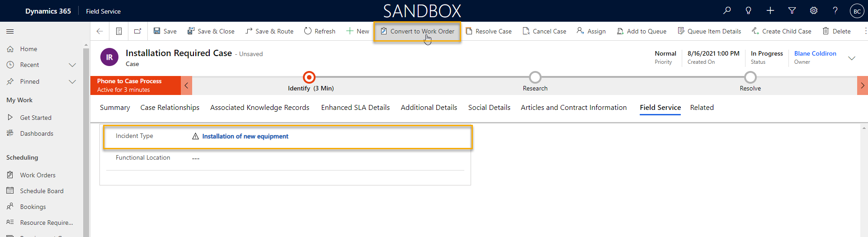Expand the Recent chevron
Image resolution: width=868 pixels, height=237 pixels.
[x=72, y=65]
